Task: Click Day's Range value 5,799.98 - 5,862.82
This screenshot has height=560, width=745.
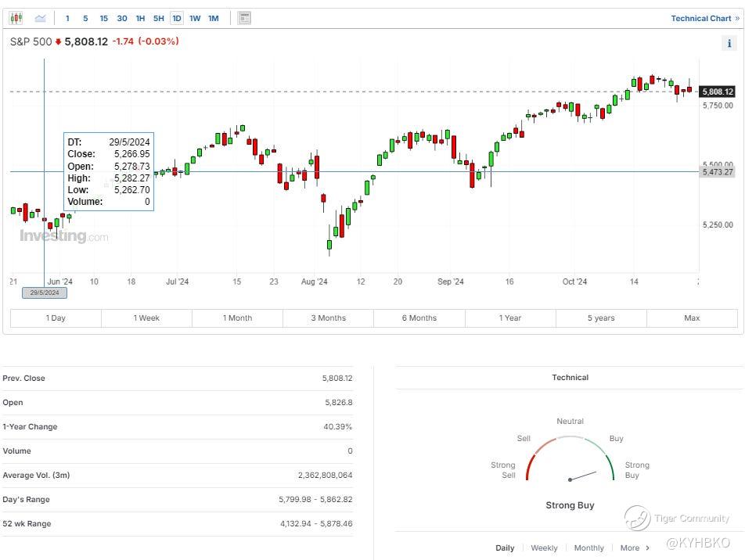Action: [x=315, y=500]
